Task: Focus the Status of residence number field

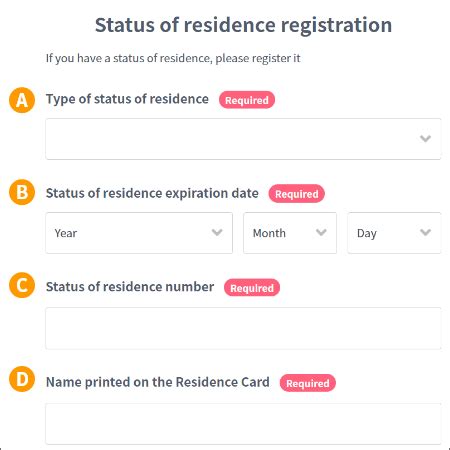Action: point(243,328)
